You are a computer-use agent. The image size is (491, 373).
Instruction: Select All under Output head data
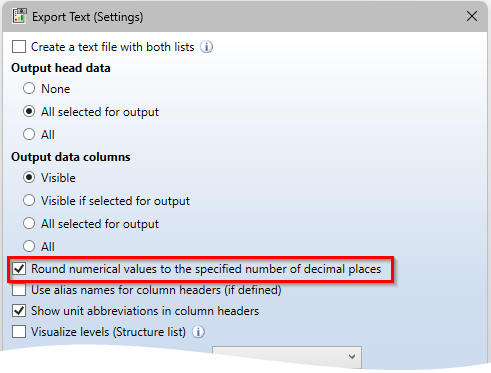29,134
